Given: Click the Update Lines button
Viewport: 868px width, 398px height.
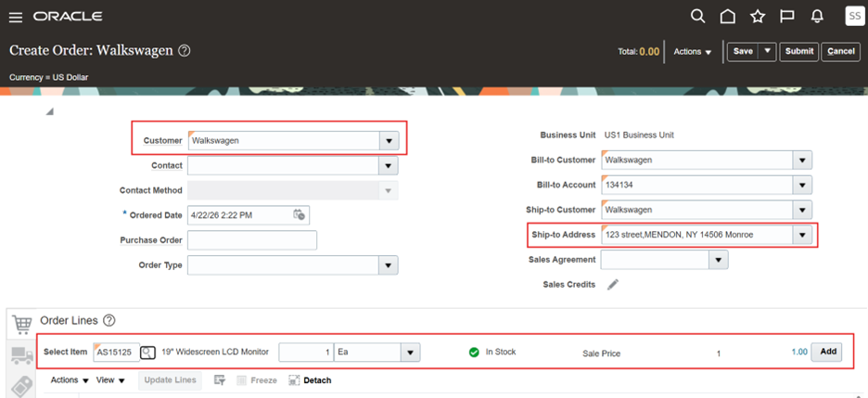Looking at the screenshot, I should tap(170, 380).
